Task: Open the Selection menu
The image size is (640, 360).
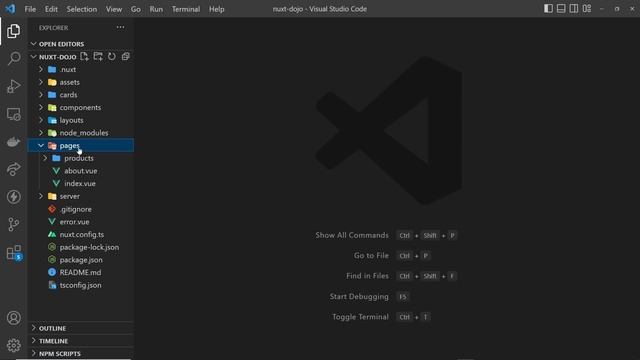Action: (82, 9)
